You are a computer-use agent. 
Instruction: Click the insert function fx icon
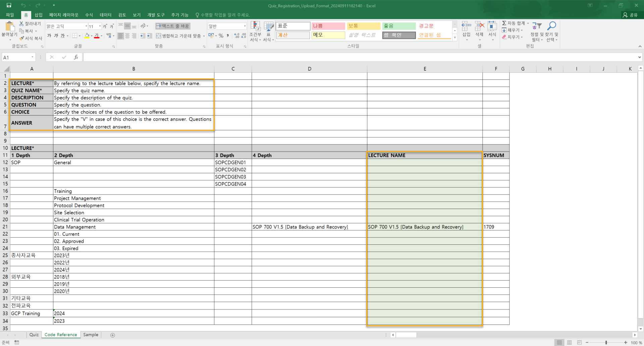tap(76, 57)
